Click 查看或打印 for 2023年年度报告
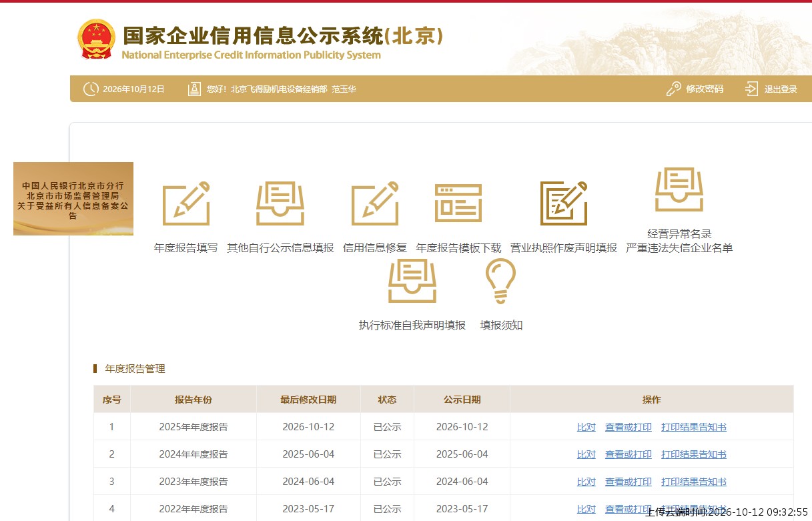 coord(629,482)
